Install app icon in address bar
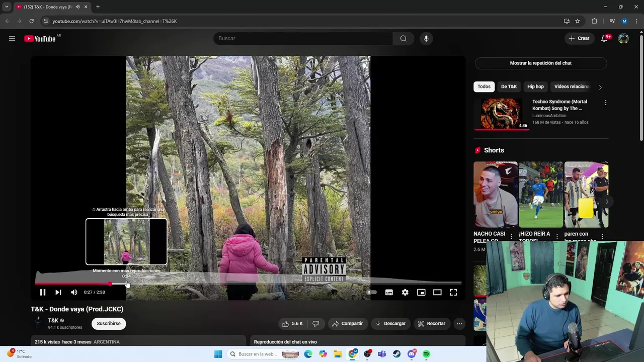Screen dimensions: 644x362 (x=567, y=21)
